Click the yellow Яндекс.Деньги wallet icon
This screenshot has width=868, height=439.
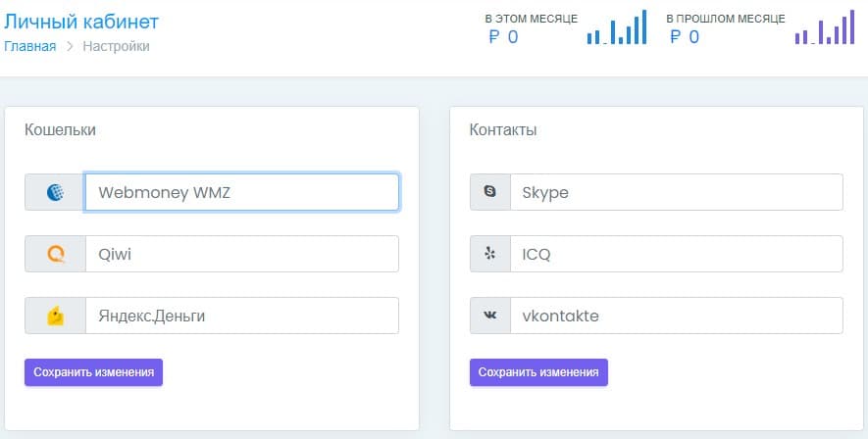click(55, 316)
